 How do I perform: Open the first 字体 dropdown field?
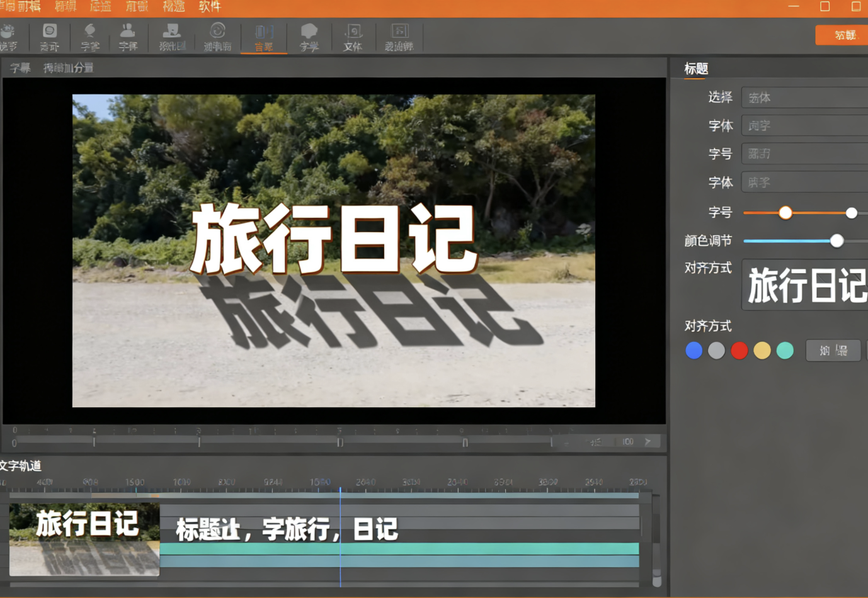(804, 126)
